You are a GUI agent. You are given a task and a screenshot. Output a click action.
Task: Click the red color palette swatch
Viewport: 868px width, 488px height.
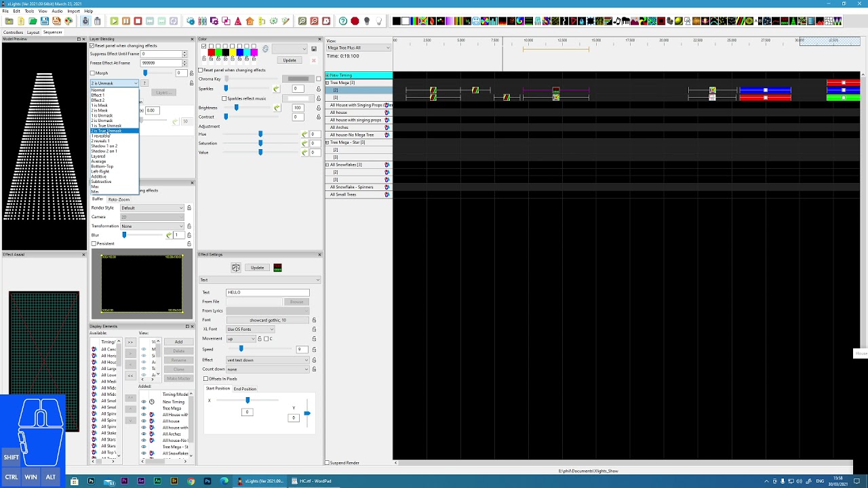212,52
